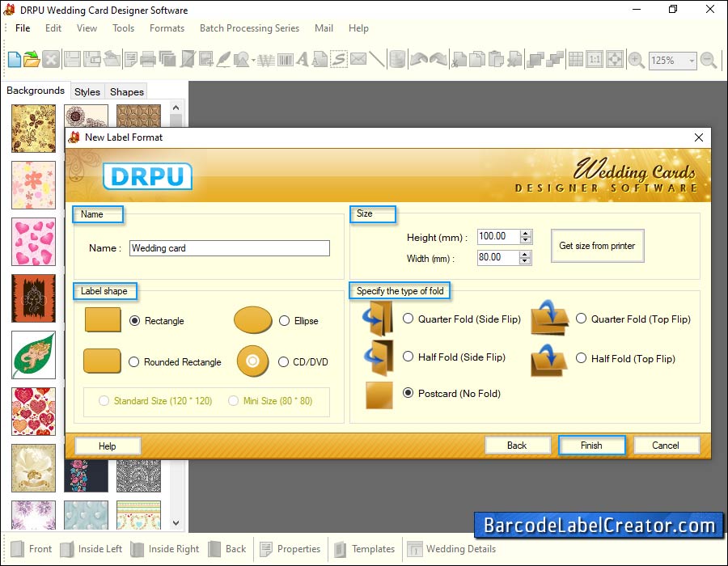Select the green leaf Ganesha background thumbnail
The height and width of the screenshot is (566, 728).
[x=33, y=355]
